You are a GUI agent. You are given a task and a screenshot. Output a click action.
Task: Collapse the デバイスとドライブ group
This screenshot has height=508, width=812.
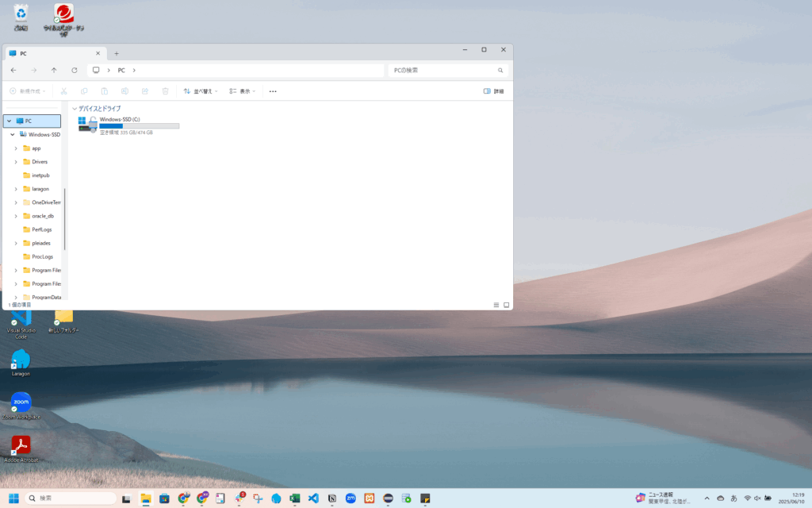(75, 108)
